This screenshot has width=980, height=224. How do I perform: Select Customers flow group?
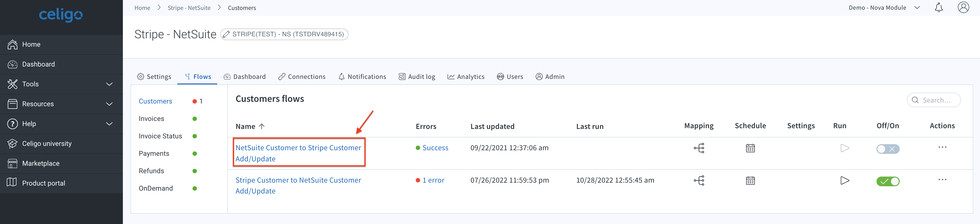pos(155,101)
